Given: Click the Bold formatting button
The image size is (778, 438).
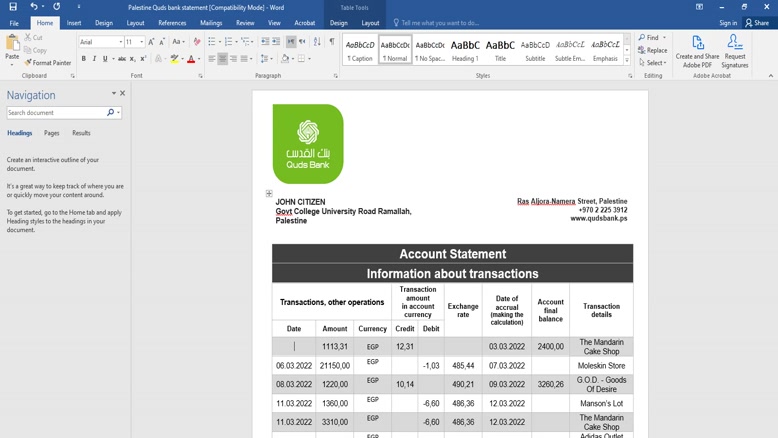Looking at the screenshot, I should [x=84, y=59].
